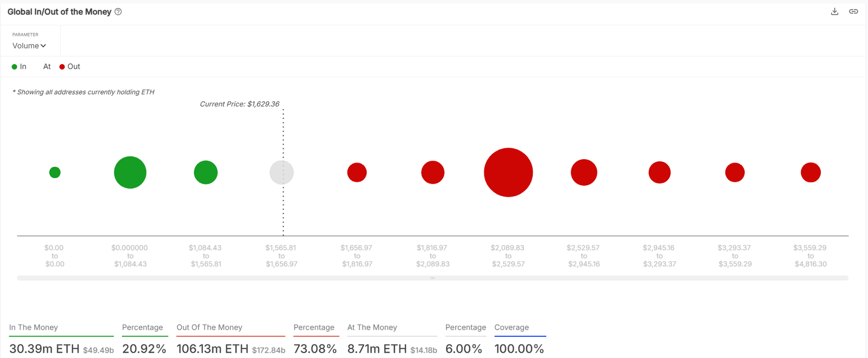Image resolution: width=868 pixels, height=358 pixels.
Task: Click the Coverage stat label
Action: coord(512,328)
